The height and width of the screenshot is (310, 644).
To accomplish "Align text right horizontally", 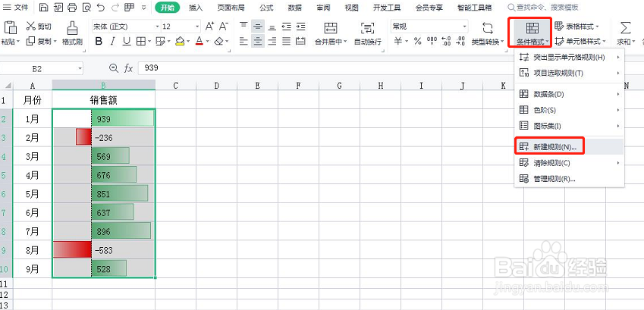I will tap(272, 41).
